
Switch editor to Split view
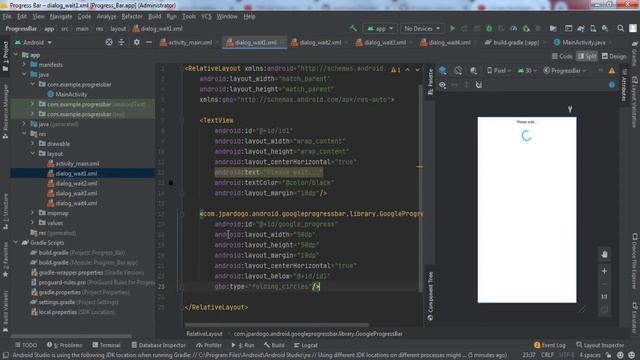587,56
